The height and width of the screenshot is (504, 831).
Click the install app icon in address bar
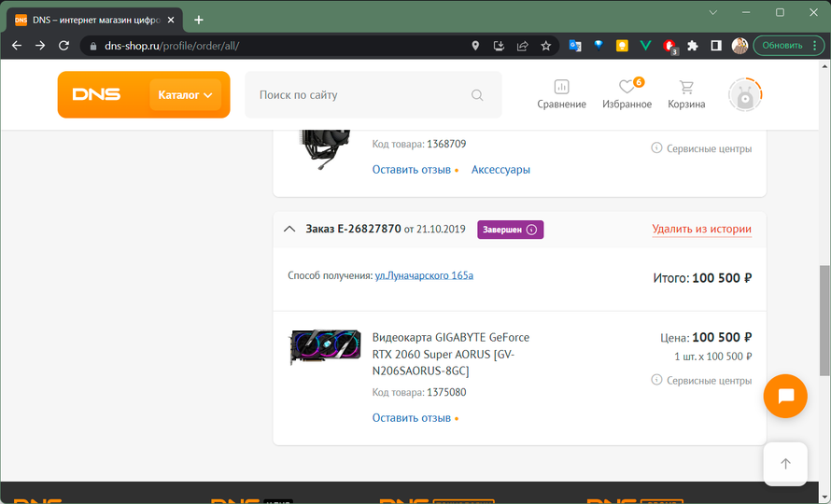[x=499, y=46]
